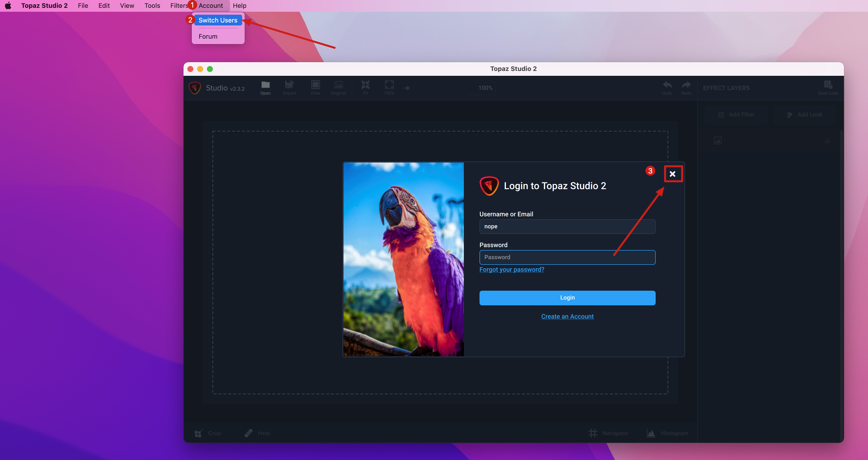Click into the Password input field
This screenshot has width=868, height=460.
[567, 257]
